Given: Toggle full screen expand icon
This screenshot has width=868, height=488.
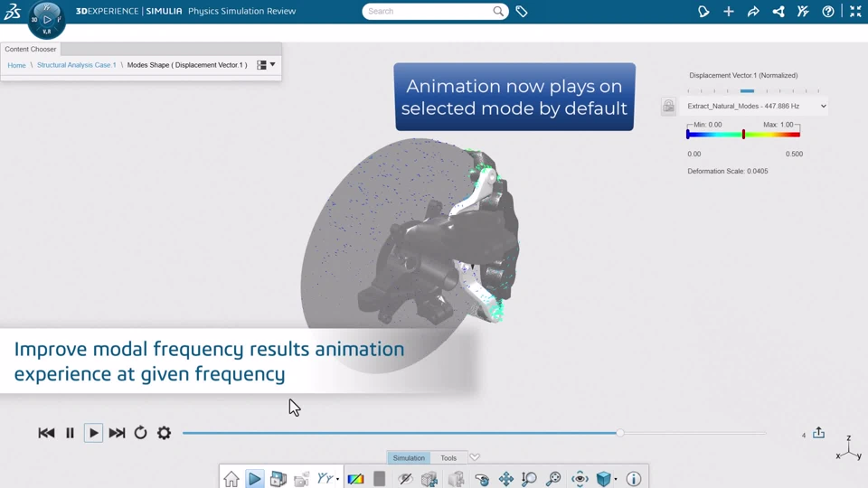Looking at the screenshot, I should pos(855,11).
